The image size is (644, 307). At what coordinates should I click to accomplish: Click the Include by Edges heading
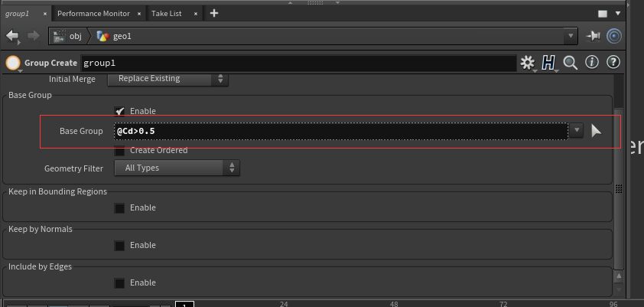(41, 266)
